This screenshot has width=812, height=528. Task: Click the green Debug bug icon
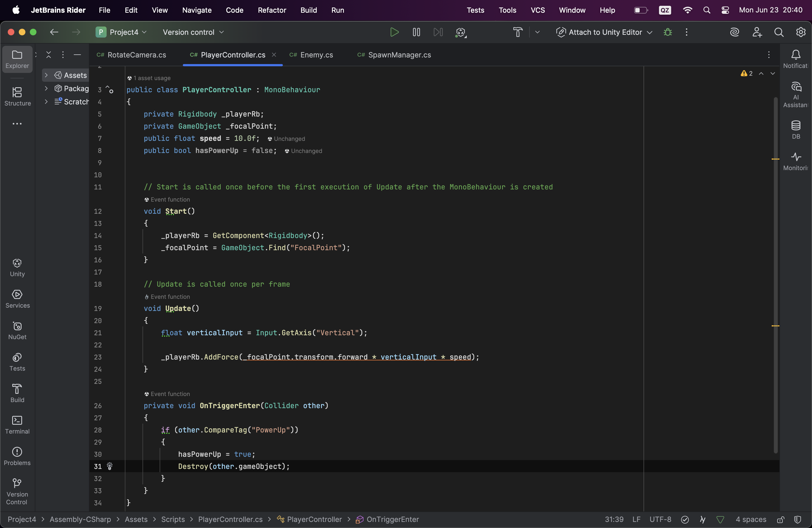tap(668, 32)
